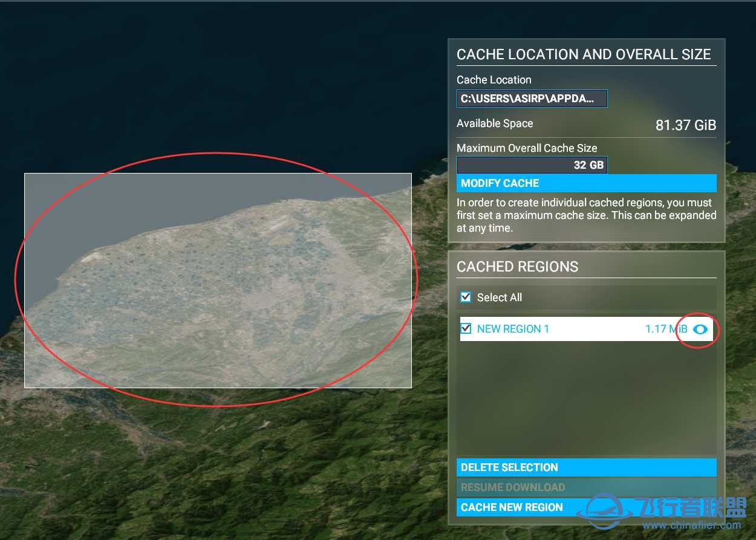
Task: Focus the Maximum Overall Cache Size field
Action: point(532,165)
